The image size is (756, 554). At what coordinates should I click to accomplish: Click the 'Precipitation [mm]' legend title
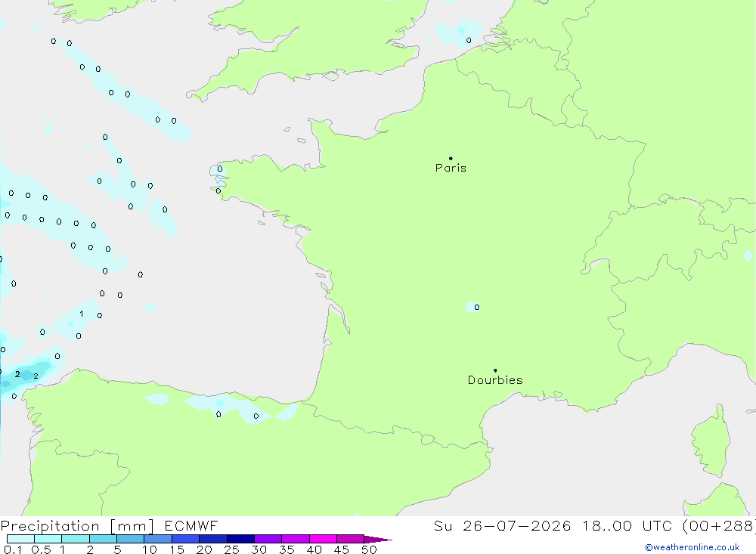tap(77, 525)
